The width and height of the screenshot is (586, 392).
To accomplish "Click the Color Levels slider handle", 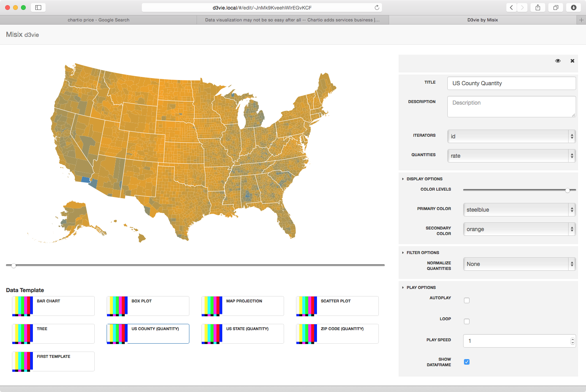I will tap(568, 190).
